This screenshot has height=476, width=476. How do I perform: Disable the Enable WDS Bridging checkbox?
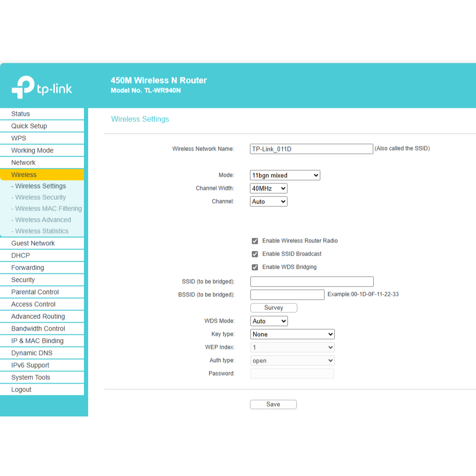pyautogui.click(x=255, y=267)
